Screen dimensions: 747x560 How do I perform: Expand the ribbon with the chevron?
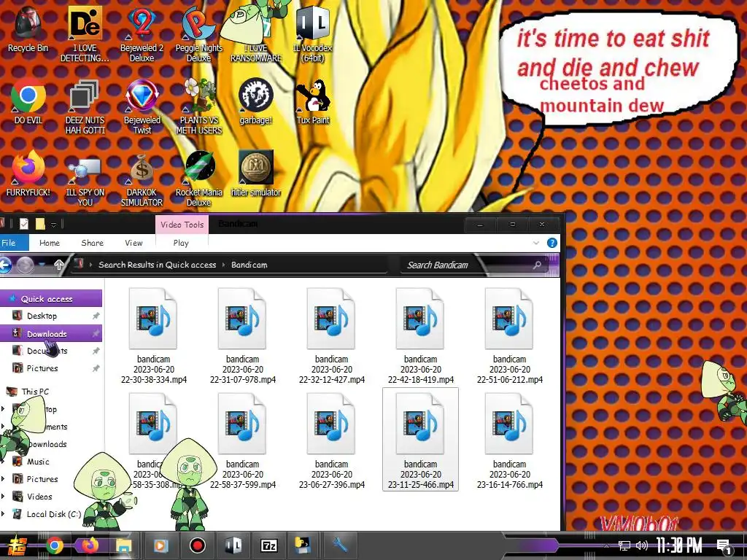(536, 243)
